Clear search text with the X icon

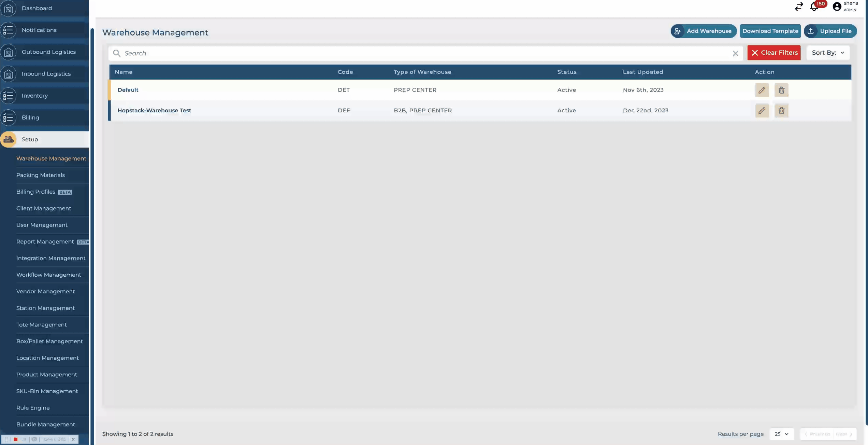[x=735, y=53]
